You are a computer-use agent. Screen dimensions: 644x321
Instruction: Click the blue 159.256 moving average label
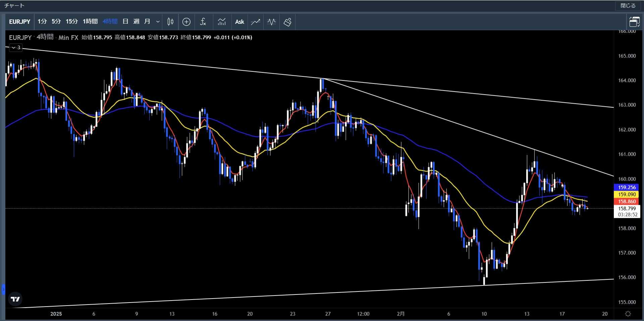click(x=626, y=188)
